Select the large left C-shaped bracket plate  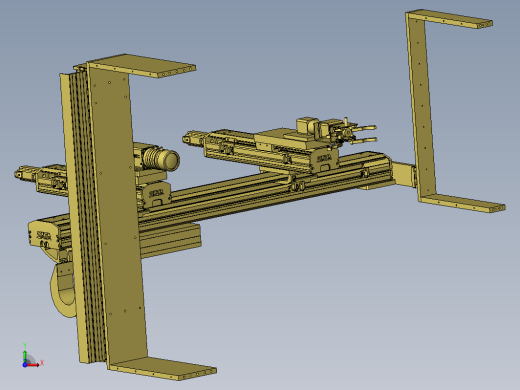tap(117, 213)
